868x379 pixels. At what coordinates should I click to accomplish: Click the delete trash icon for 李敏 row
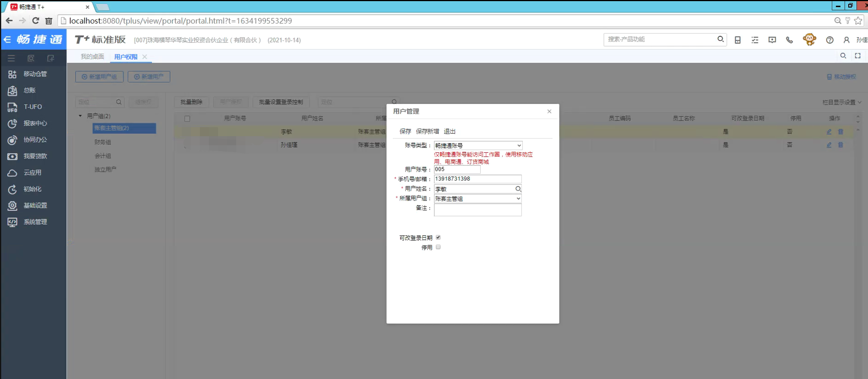click(840, 132)
